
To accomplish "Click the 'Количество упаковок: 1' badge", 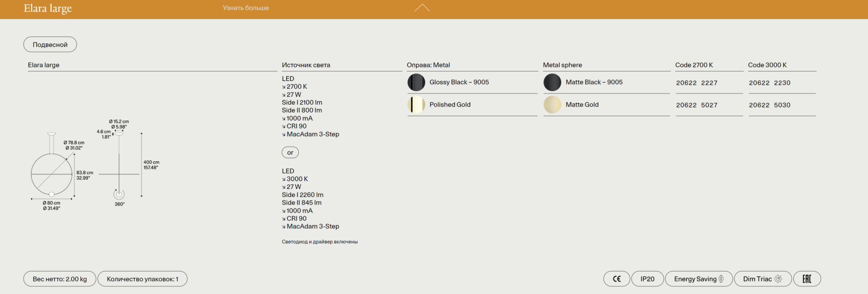I will [142, 279].
